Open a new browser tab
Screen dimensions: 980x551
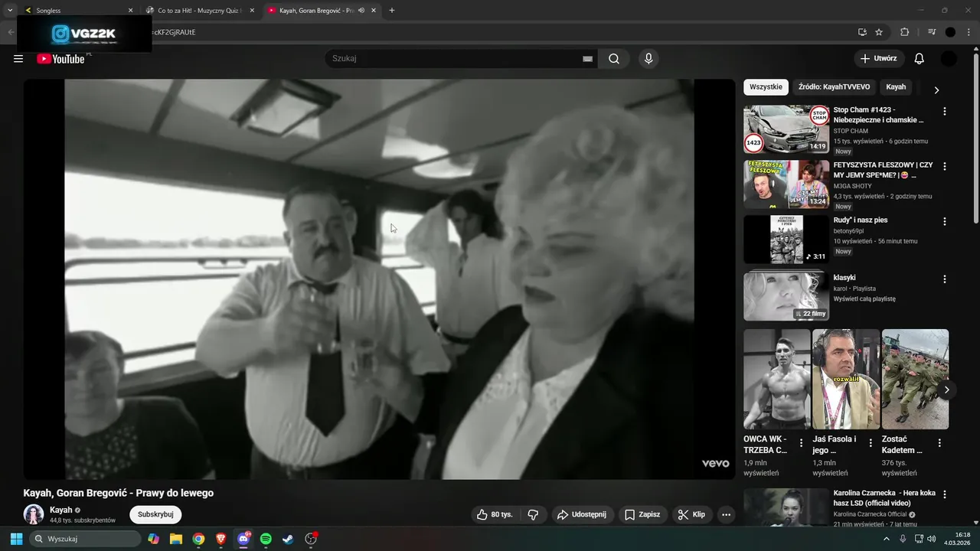click(392, 11)
